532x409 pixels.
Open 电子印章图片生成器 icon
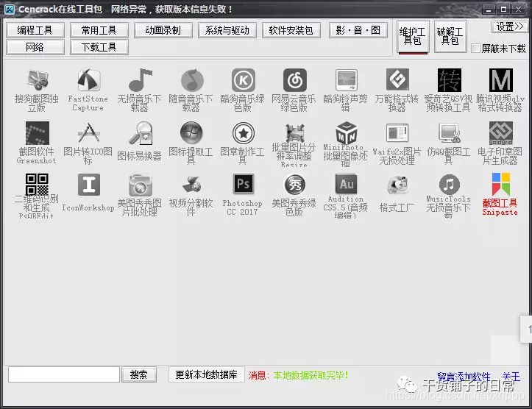click(500, 133)
